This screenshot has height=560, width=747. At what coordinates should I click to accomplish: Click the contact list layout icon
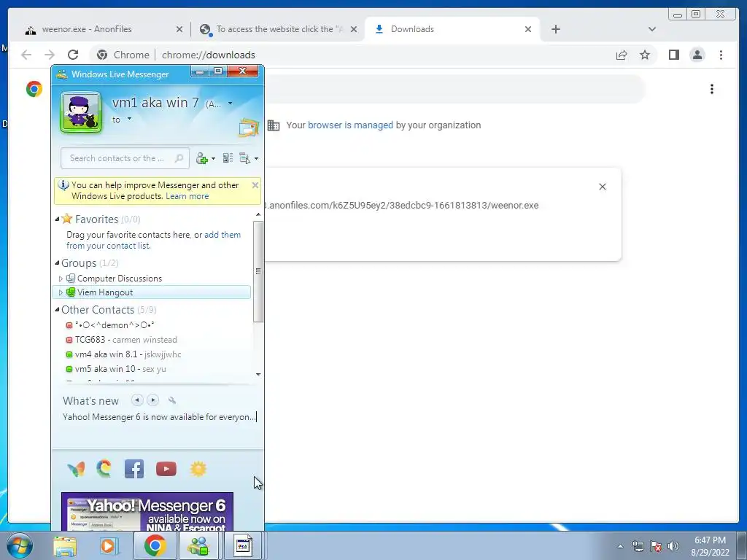coord(228,158)
